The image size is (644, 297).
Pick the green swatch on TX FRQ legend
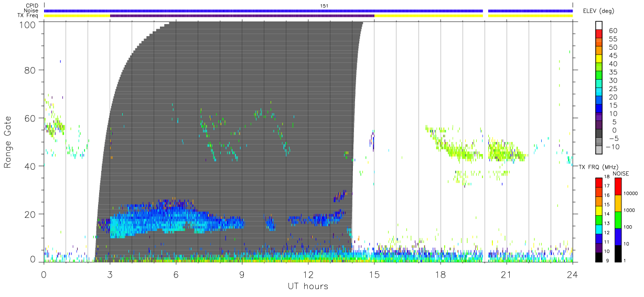click(x=599, y=219)
